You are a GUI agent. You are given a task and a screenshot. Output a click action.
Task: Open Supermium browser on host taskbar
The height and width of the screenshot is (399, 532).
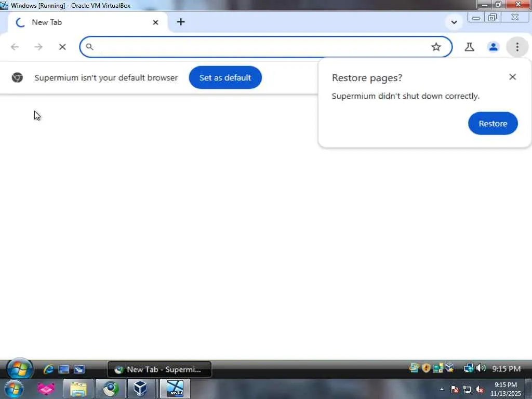pyautogui.click(x=111, y=389)
